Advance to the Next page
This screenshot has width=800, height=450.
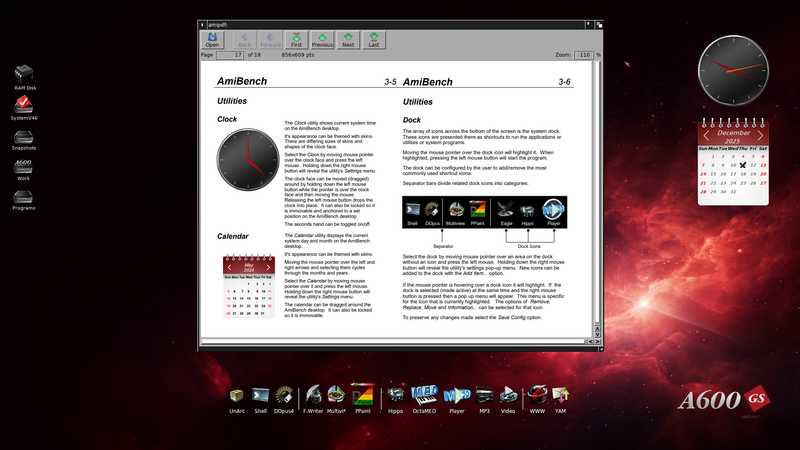pyautogui.click(x=348, y=39)
